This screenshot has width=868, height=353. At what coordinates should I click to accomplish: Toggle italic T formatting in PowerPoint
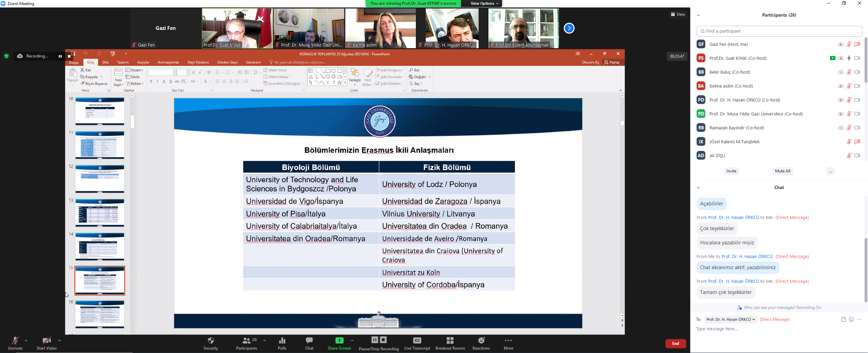pos(158,81)
